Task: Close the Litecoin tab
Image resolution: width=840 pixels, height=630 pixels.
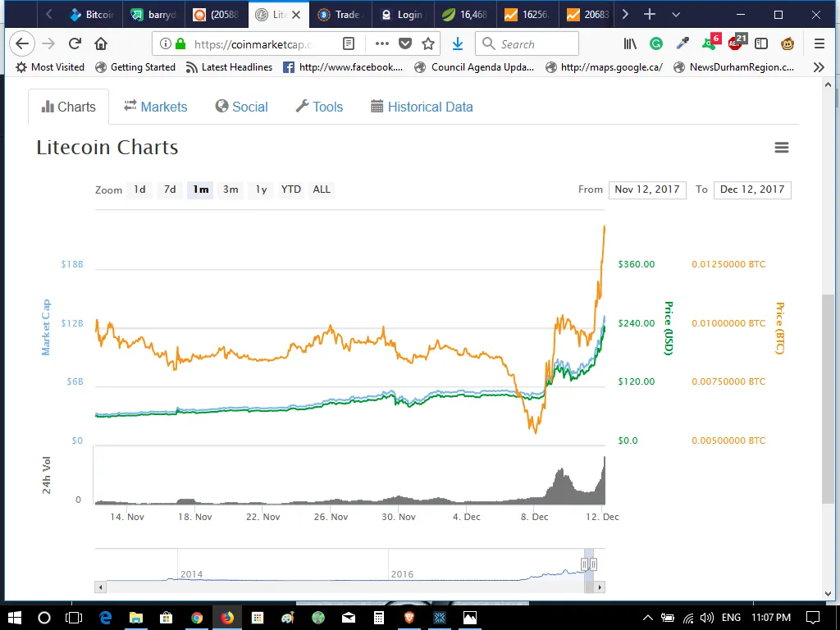Action: click(296, 15)
